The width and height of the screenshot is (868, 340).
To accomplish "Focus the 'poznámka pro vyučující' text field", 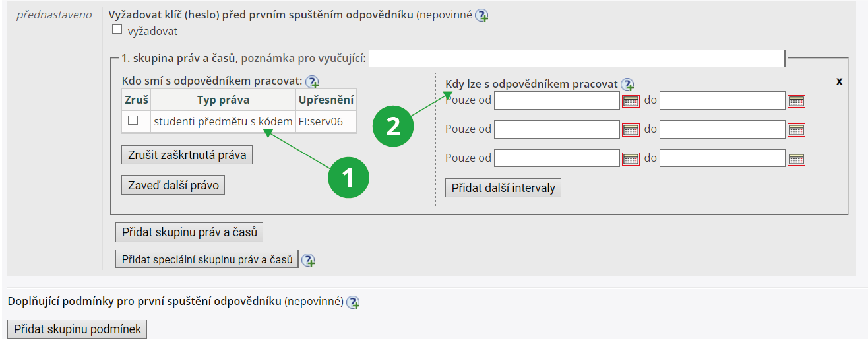I will click(x=576, y=59).
